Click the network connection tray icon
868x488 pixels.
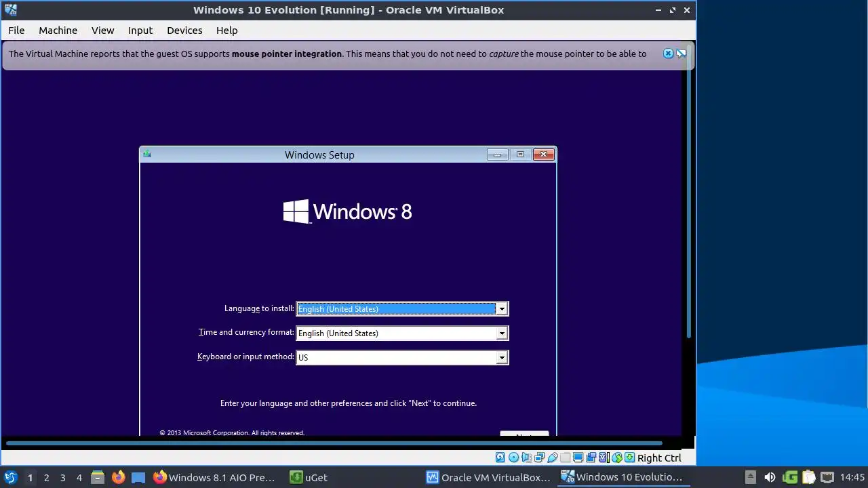pyautogui.click(x=827, y=477)
